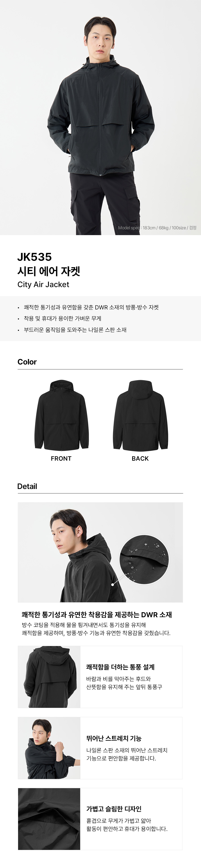Click the JK535 product code heading
The image size is (201, 868).
tap(34, 257)
